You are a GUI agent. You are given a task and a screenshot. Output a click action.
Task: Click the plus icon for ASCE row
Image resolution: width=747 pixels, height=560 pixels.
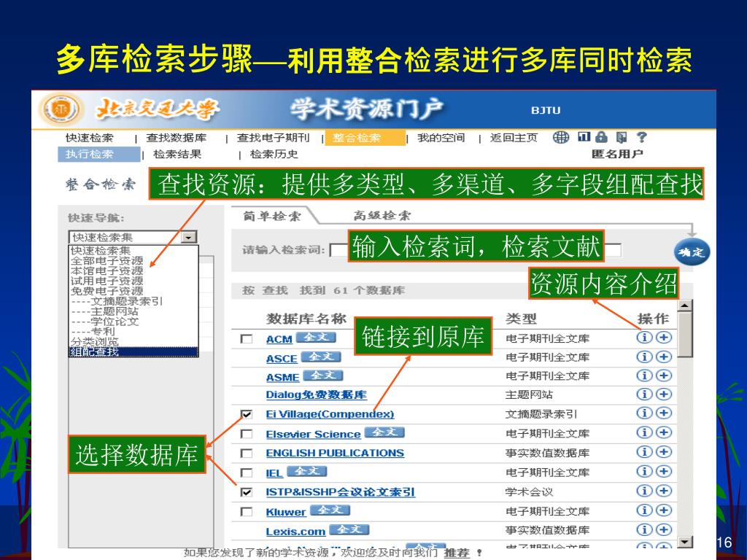click(x=664, y=356)
